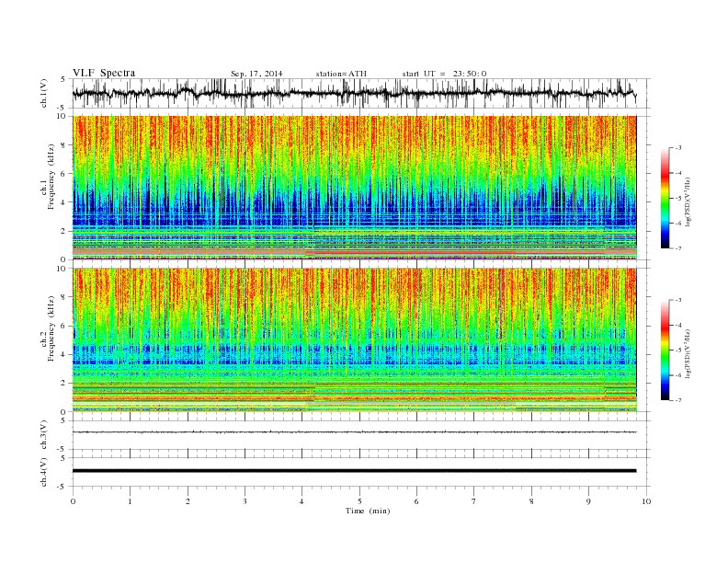Click the "-7" tick on ch.2 color bar
The height and width of the screenshot is (563, 728).
point(678,400)
